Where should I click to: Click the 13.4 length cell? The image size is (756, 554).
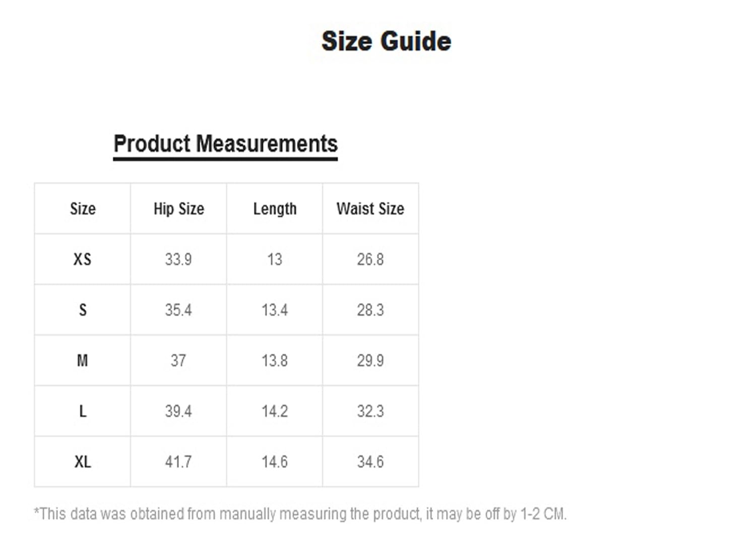point(275,310)
